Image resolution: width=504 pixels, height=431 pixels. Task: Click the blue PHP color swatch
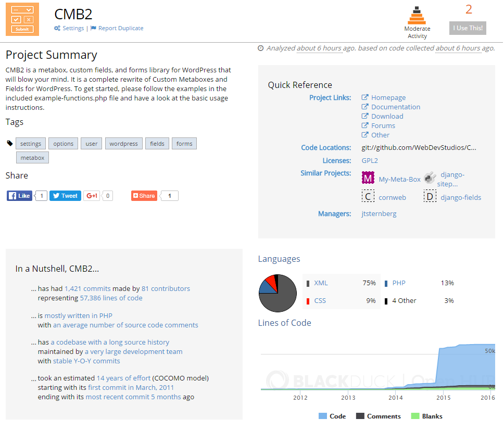[386, 284]
